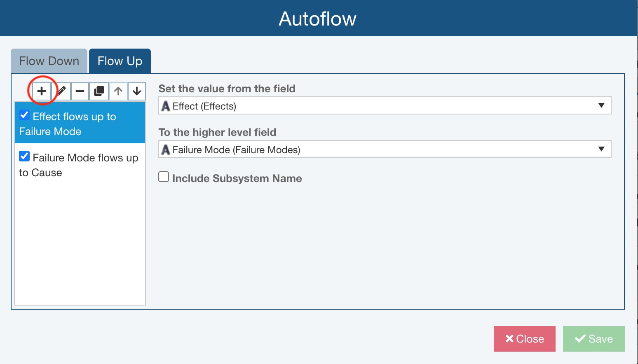This screenshot has width=638, height=364.
Task: Uncheck the Failure Mode flows up to Cause rule
Action: [x=24, y=156]
